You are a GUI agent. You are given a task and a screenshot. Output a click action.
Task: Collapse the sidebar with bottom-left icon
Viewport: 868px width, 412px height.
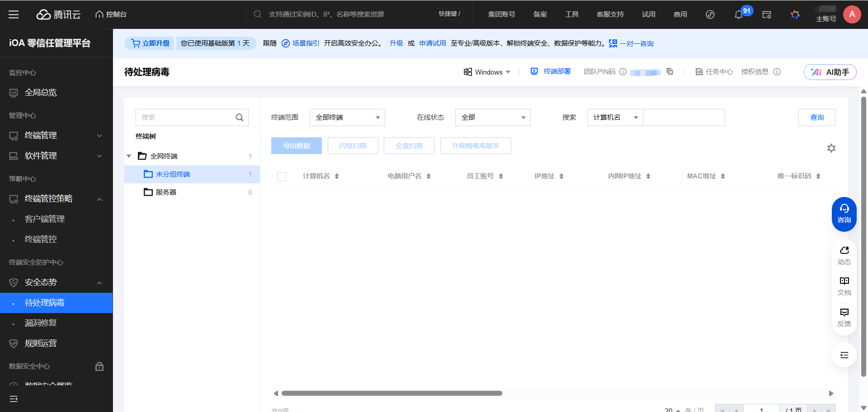pos(14,399)
